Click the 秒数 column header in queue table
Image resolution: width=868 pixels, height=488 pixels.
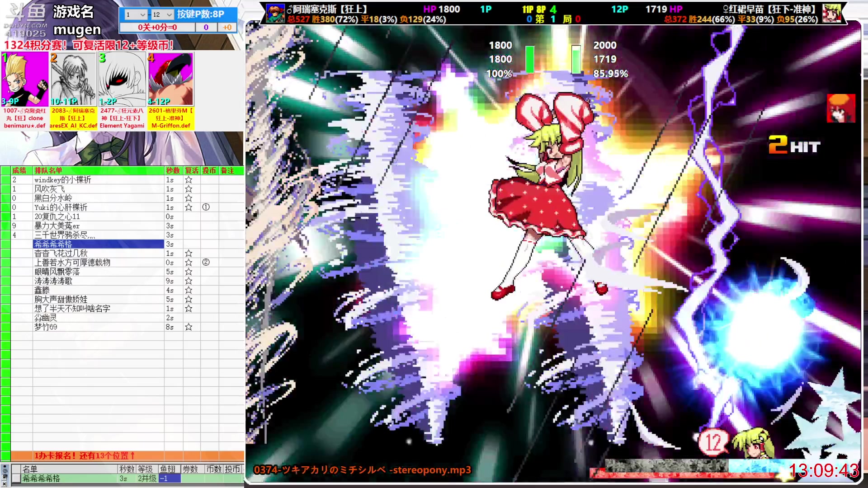[173, 170]
